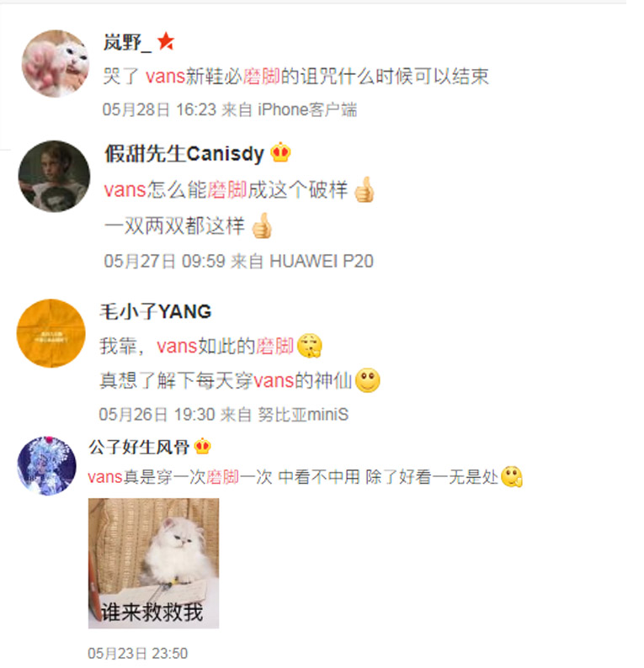This screenshot has width=644, height=668.
Task: Open 岚野_ cat avatar profile picture
Action: tap(56, 63)
